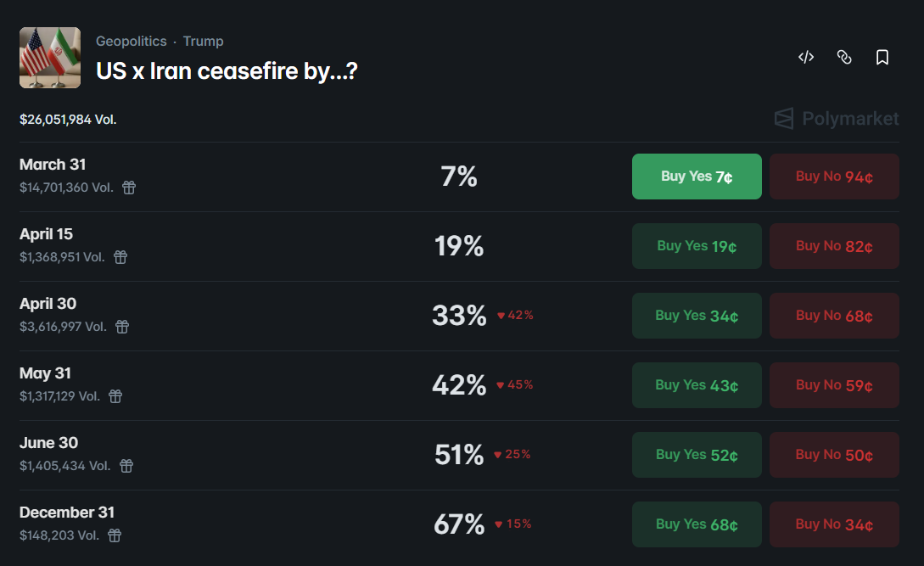The height and width of the screenshot is (566, 924).
Task: Buy No at 68 cents for April 30
Action: (834, 315)
